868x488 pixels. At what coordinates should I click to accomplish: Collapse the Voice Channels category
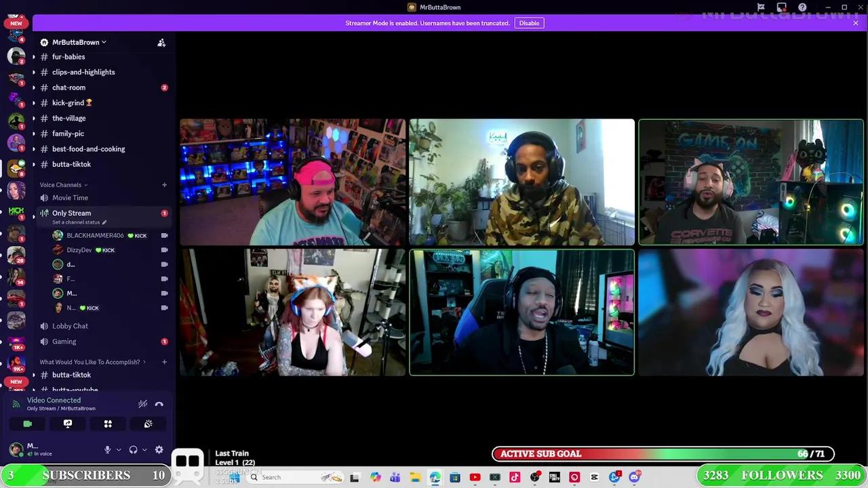[x=60, y=184]
